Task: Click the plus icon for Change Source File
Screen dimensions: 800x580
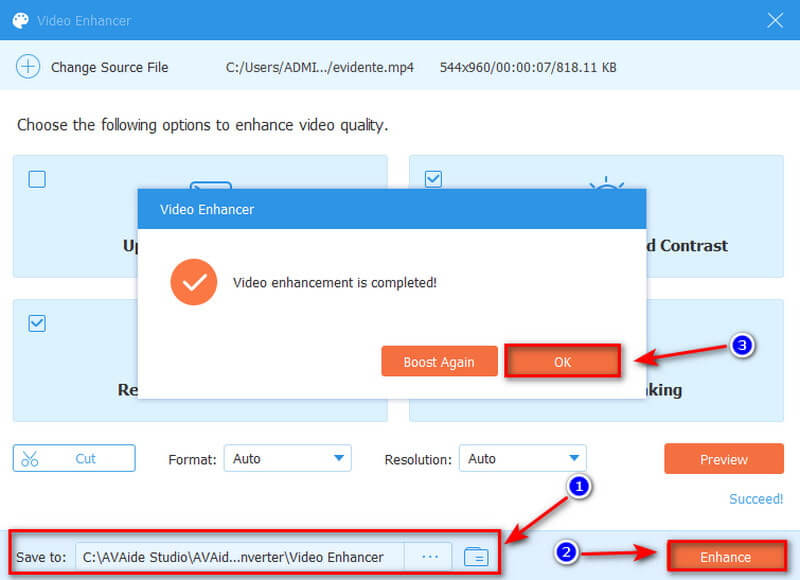Action: pos(28,67)
